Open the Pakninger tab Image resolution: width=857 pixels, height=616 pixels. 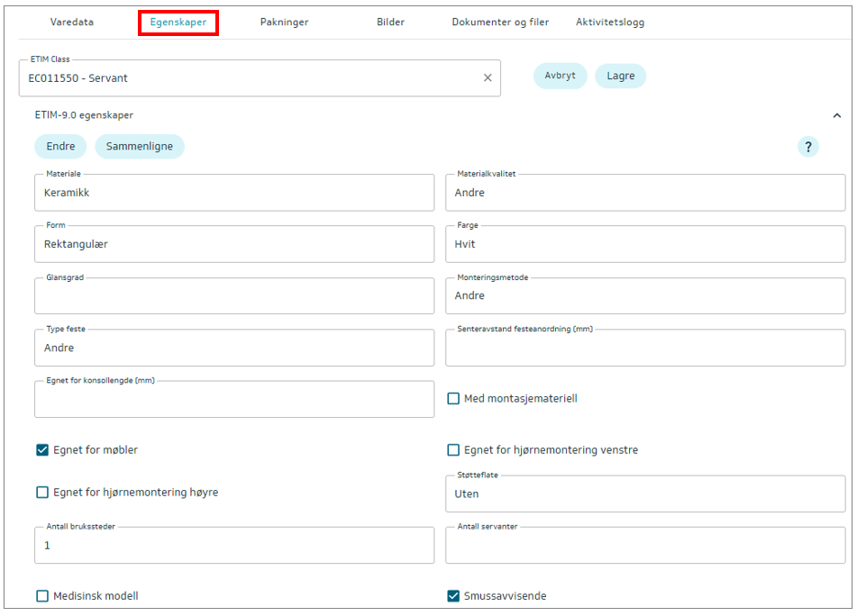284,23
